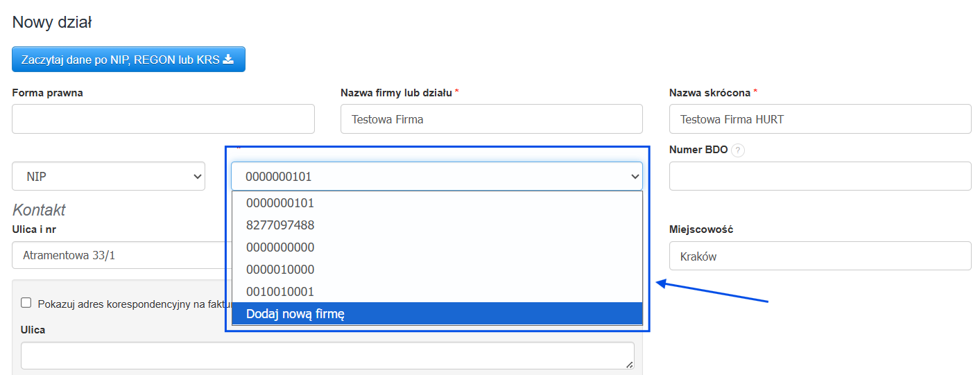The width and height of the screenshot is (980, 375).
Task: Click the Forma prawna input field
Action: (x=163, y=119)
